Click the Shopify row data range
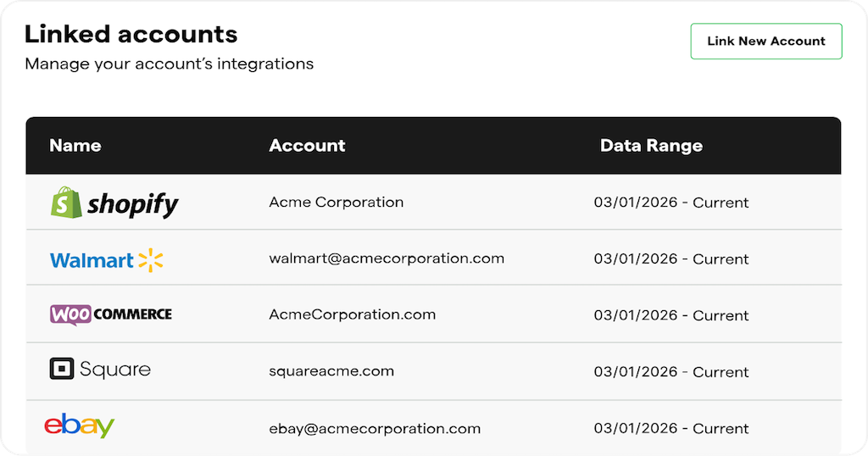 [x=670, y=203]
